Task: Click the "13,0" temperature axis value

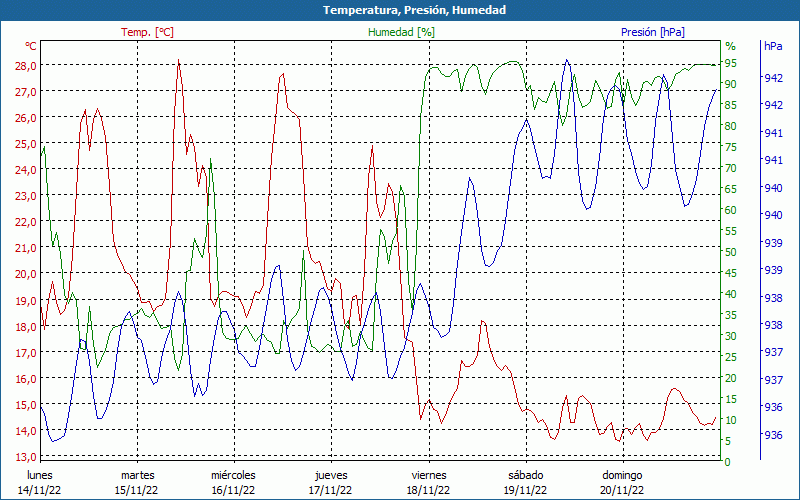Action: click(26, 457)
